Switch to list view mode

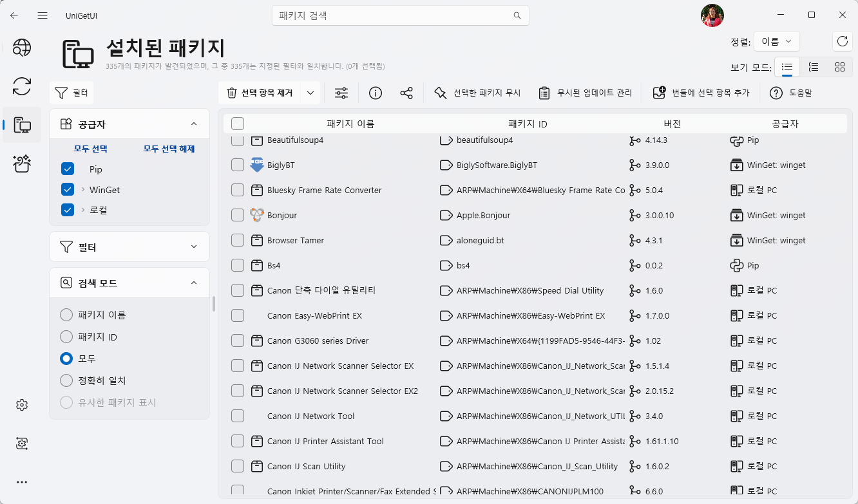click(x=787, y=67)
